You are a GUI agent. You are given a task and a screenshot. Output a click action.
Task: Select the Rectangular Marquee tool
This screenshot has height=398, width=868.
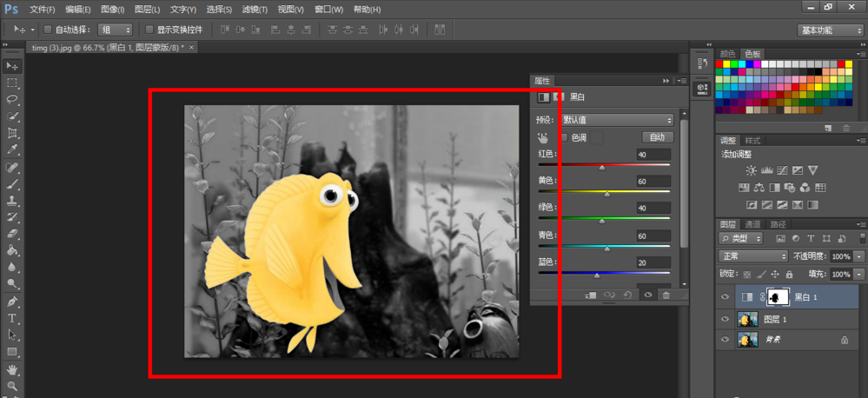(x=12, y=83)
